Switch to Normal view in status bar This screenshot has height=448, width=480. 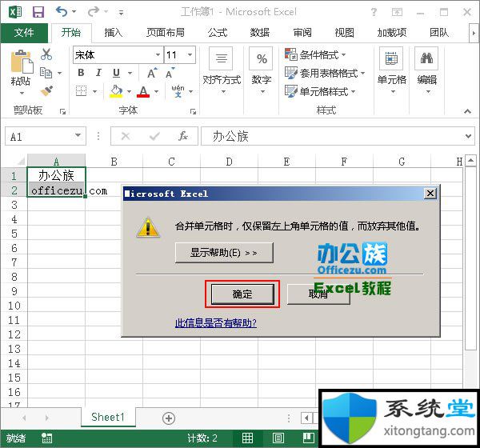247,438
